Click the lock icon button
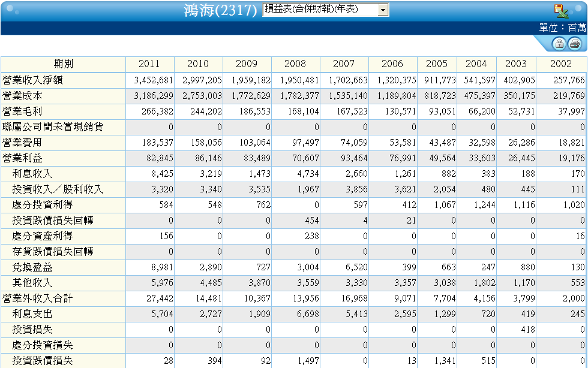Screen dimensions: 588x368 tap(559, 44)
